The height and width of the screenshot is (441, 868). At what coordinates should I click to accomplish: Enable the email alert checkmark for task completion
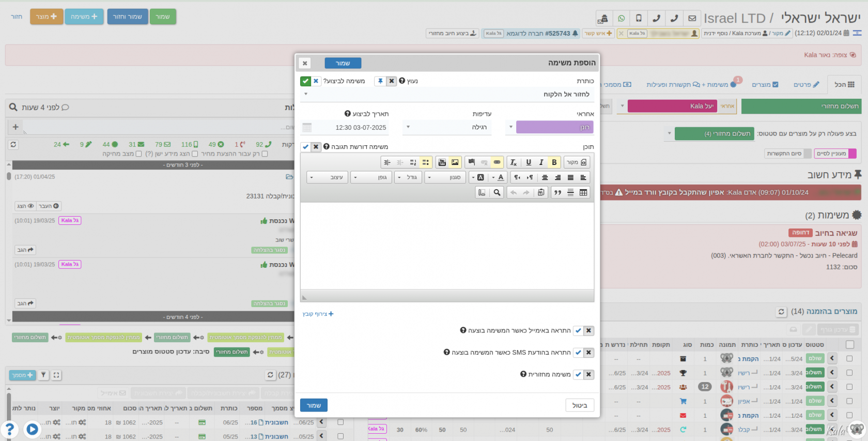(578, 330)
